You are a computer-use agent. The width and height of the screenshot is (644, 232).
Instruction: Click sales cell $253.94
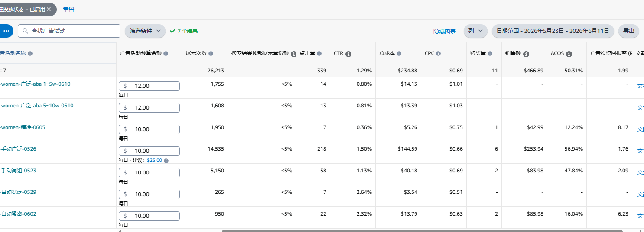coord(533,149)
